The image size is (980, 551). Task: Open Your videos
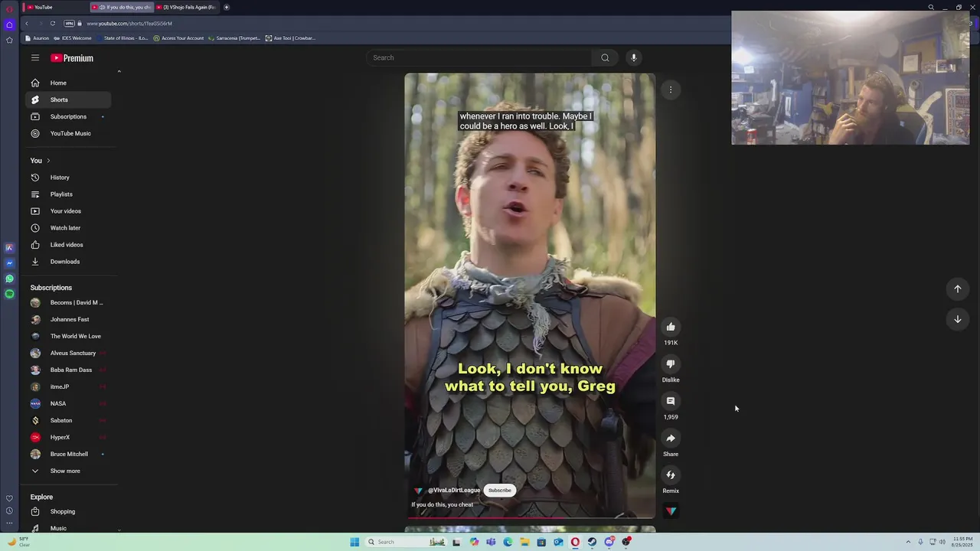[x=68, y=211]
